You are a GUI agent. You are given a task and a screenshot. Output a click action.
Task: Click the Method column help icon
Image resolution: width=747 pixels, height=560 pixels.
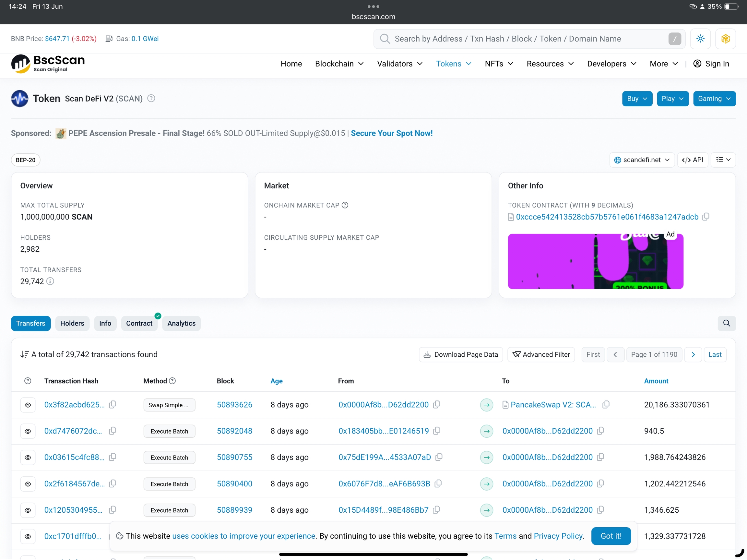tap(172, 381)
